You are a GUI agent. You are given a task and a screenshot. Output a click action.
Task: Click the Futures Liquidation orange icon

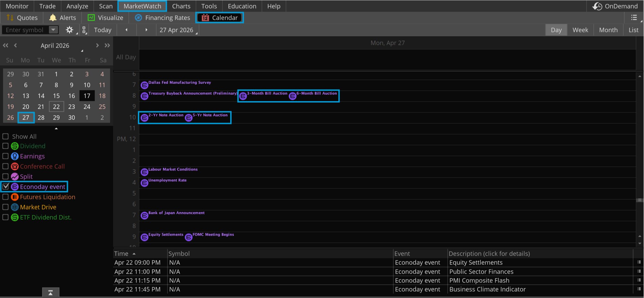pos(15,197)
